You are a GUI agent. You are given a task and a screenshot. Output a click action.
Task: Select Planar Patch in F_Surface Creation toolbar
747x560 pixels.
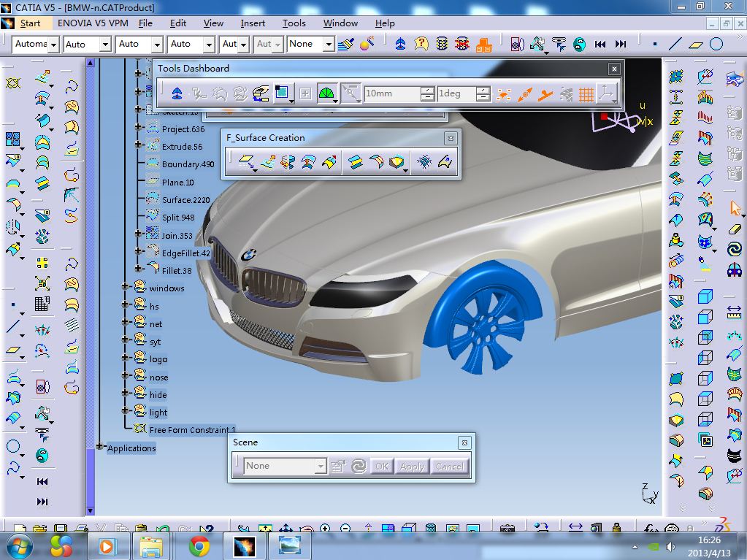coord(246,162)
